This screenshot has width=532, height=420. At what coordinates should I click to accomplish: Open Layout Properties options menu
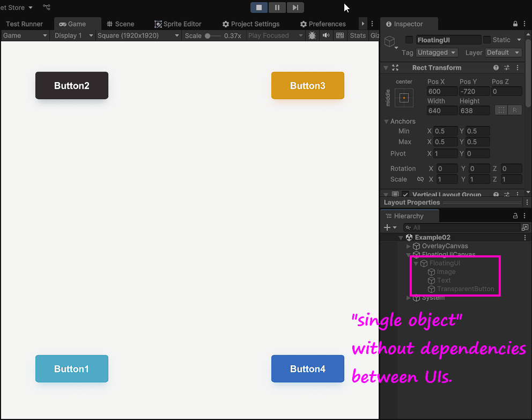[x=527, y=203]
